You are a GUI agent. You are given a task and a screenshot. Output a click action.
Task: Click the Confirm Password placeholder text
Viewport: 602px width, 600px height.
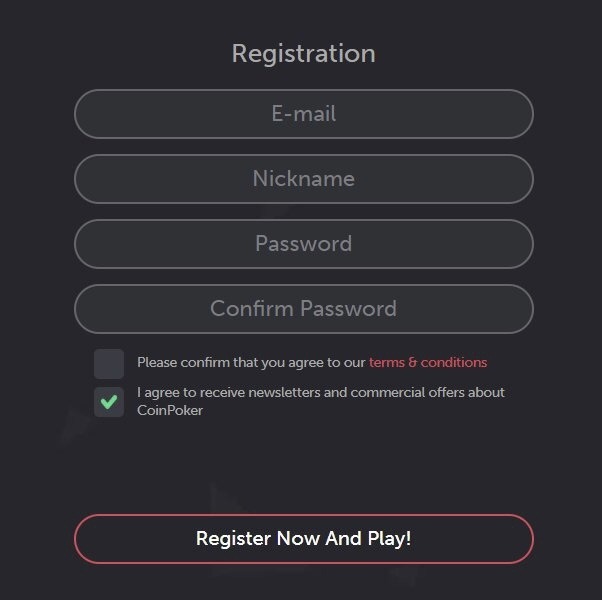click(x=303, y=309)
